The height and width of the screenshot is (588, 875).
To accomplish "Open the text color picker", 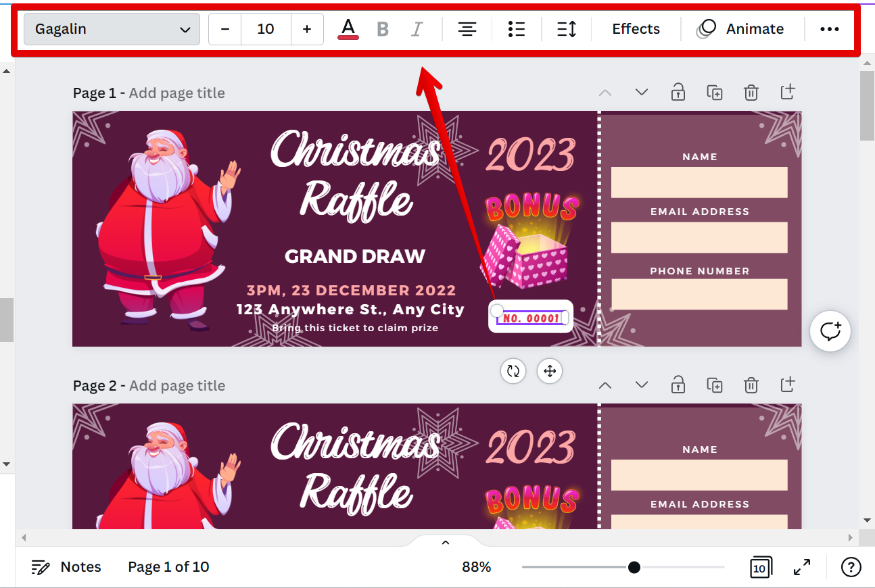I will (348, 29).
